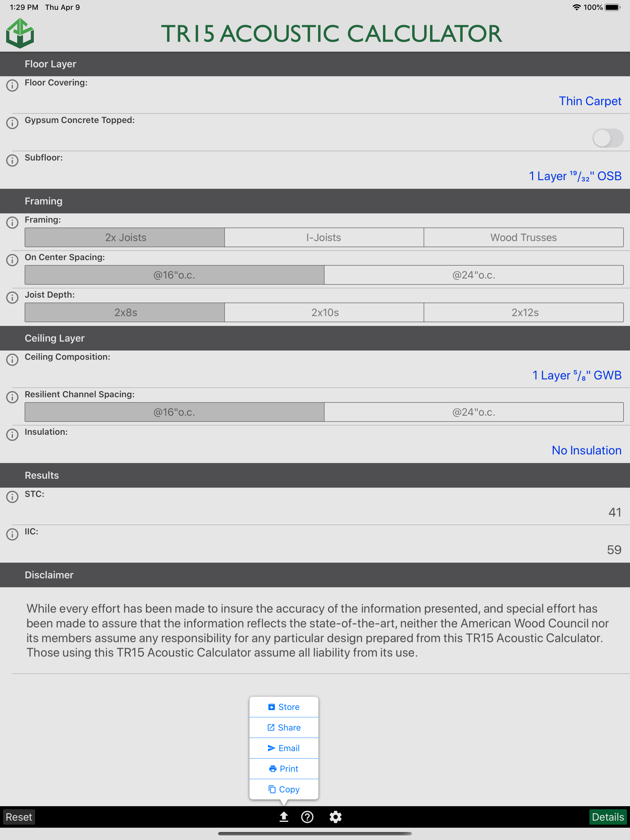630x840 pixels.
Task: Select Wood Trusses framing option
Action: (x=524, y=237)
